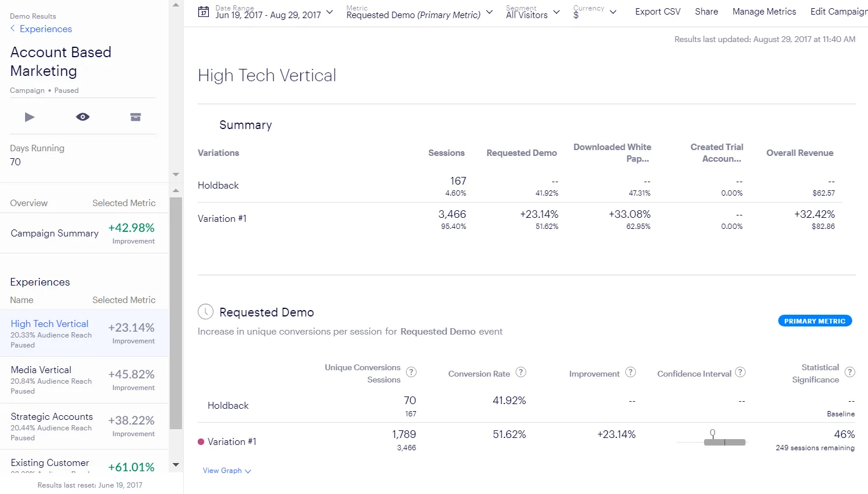Click the calendar icon by Date Range

[203, 12]
